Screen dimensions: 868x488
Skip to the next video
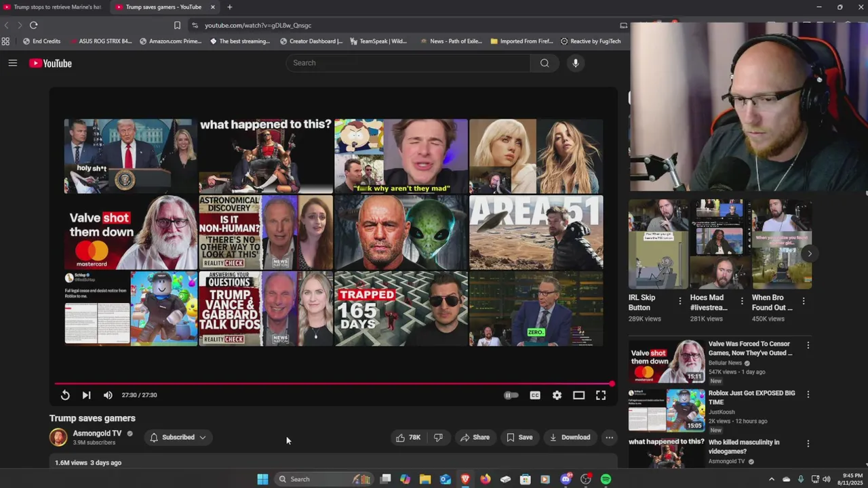[86, 395]
